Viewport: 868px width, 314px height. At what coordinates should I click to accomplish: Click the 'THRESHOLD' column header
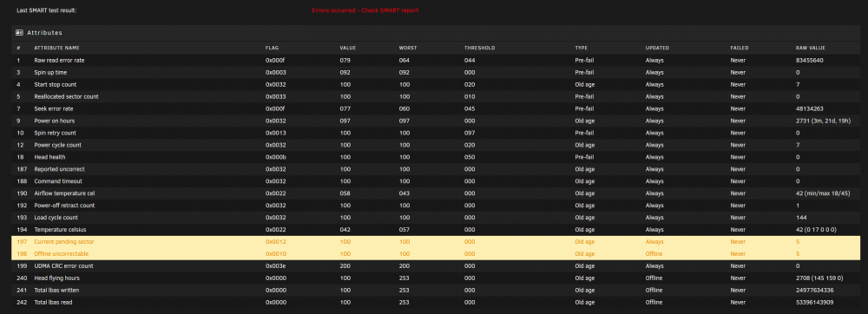pos(479,48)
